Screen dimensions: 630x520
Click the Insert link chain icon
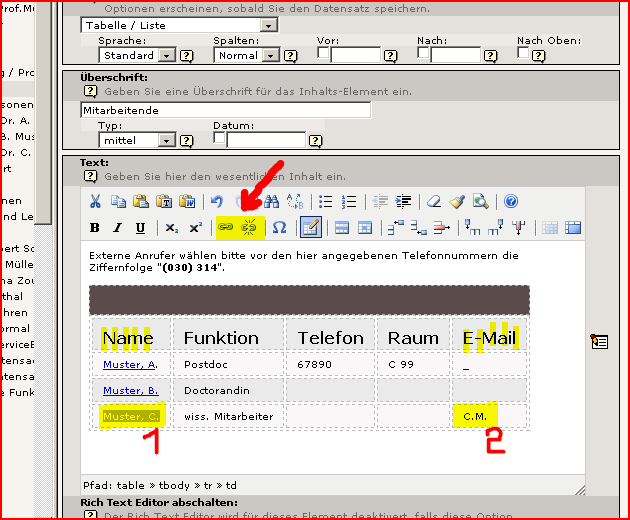pos(227,228)
